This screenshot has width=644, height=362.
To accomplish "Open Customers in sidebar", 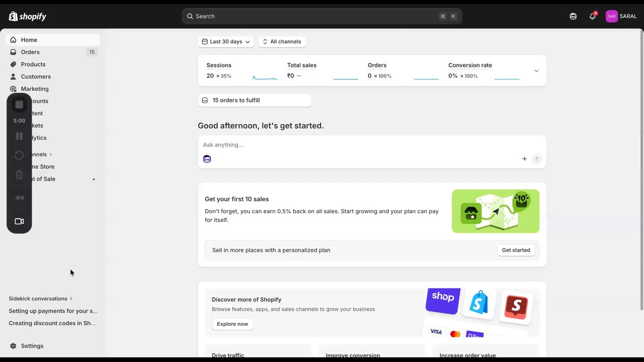I will (53, 76).
